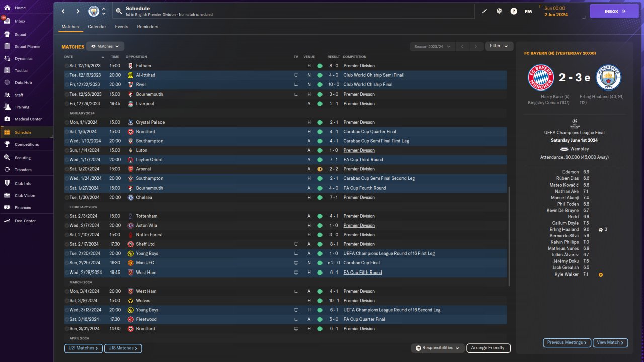Image resolution: width=644 pixels, height=362 pixels.
Task: Click the down chevron beside the club badge
Action: point(104,14)
